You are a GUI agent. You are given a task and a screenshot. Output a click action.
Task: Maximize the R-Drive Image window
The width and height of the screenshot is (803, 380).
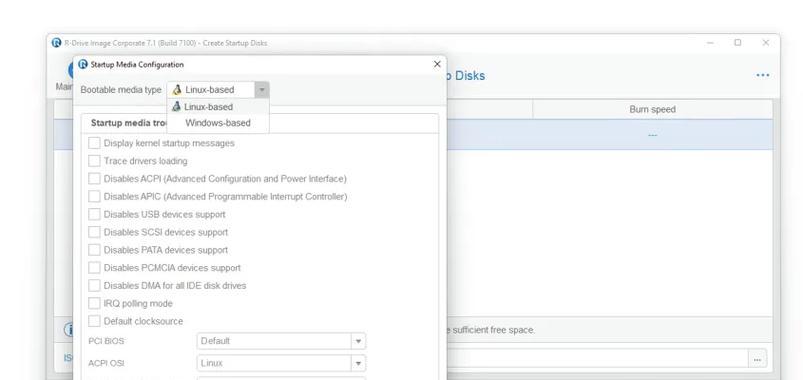pos(737,43)
